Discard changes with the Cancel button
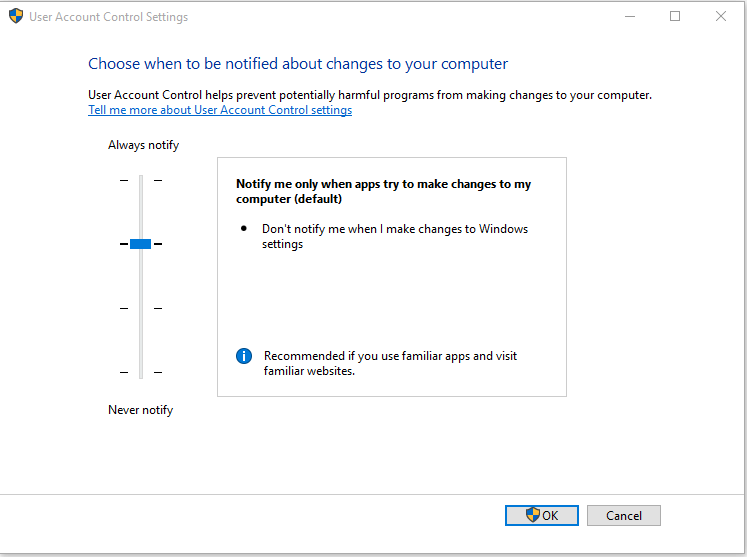Screen dimensions: 747x557 (624, 516)
